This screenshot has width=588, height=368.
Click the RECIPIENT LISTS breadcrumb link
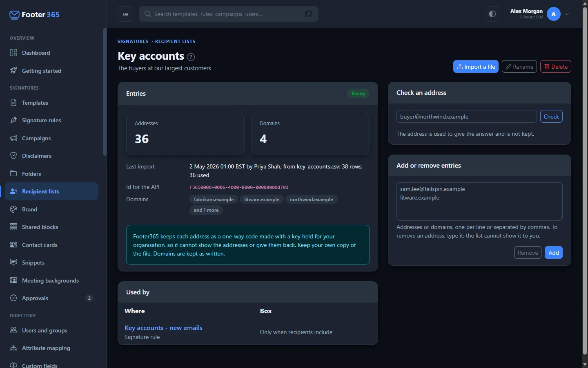175,41
